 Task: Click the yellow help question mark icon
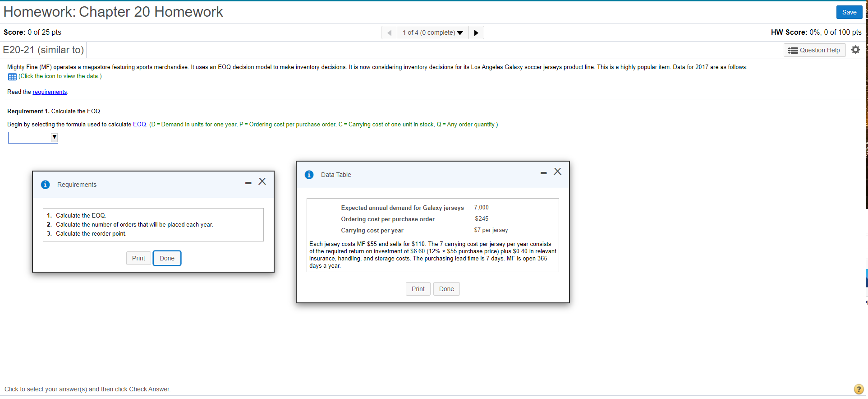tap(859, 389)
